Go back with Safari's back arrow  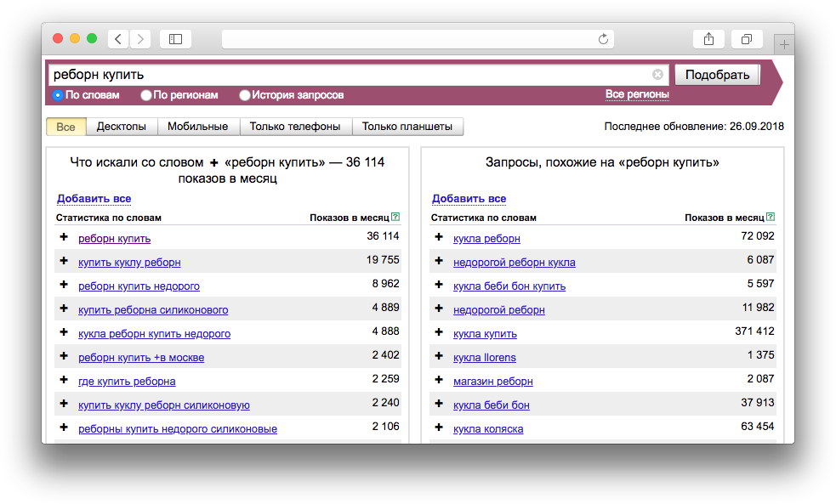117,39
